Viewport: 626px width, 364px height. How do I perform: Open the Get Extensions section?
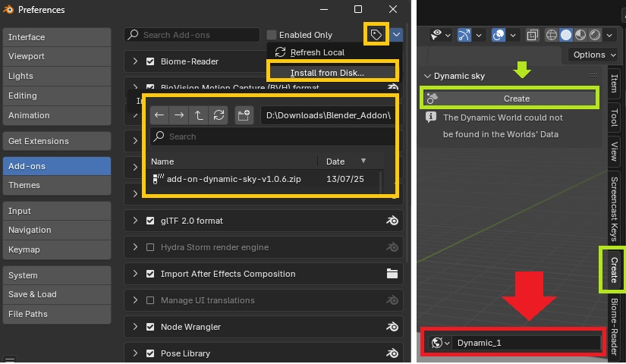coord(57,141)
